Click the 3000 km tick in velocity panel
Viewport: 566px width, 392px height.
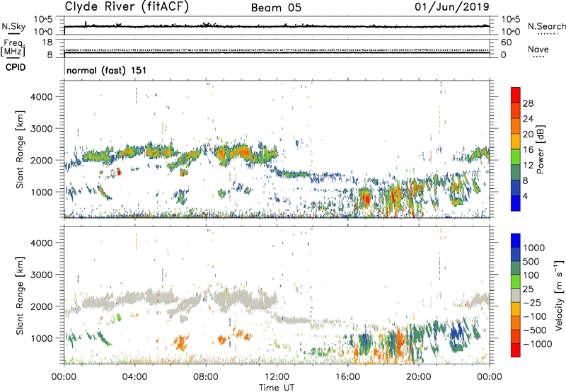click(41, 275)
